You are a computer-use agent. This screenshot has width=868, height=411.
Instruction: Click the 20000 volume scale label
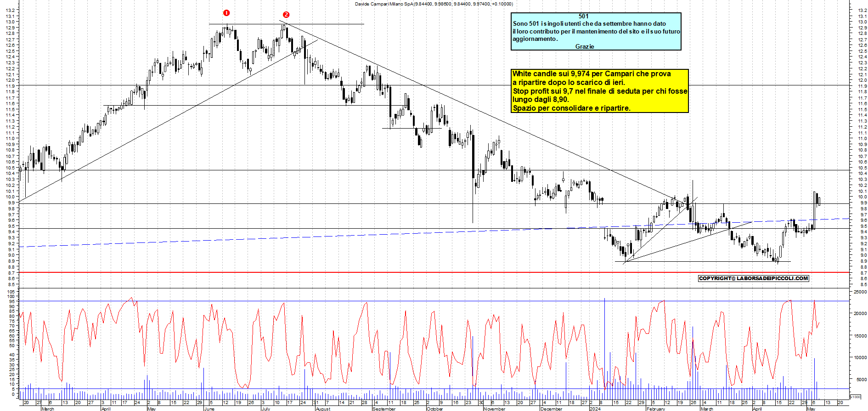tap(860, 314)
